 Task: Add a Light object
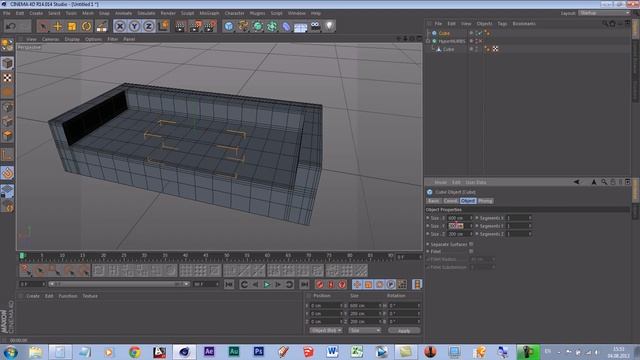coord(329,26)
